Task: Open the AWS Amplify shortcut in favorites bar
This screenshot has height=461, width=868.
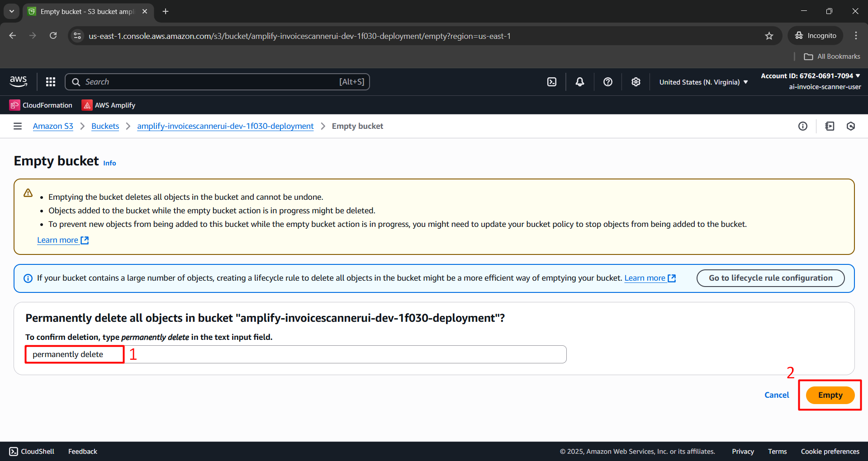Action: click(109, 105)
